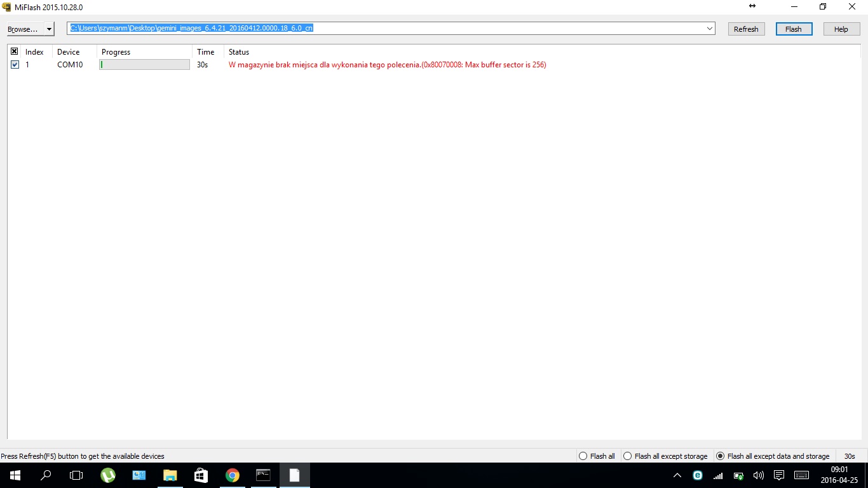The image size is (868, 488).
Task: Show hidden system tray icons
Action: [677, 475]
